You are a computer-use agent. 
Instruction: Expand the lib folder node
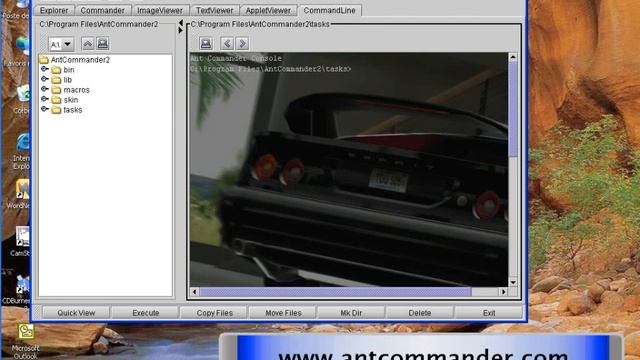45,79
